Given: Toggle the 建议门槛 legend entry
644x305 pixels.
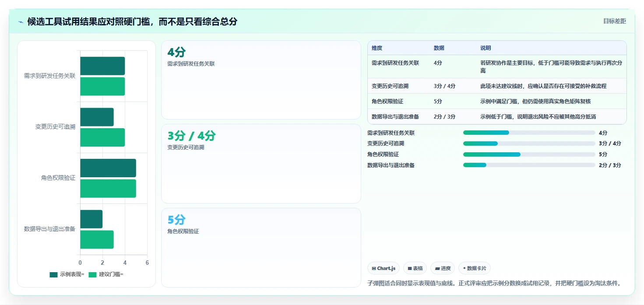Looking at the screenshot, I should 106,274.
